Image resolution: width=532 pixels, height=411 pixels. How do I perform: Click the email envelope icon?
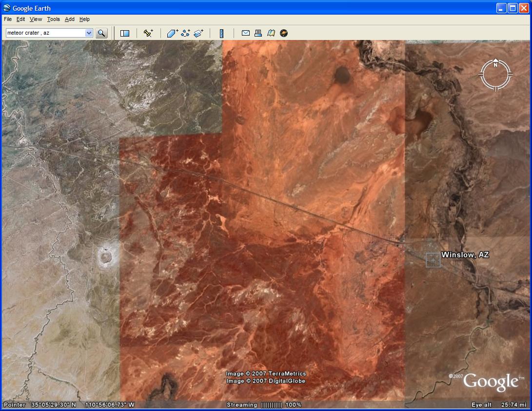(246, 33)
